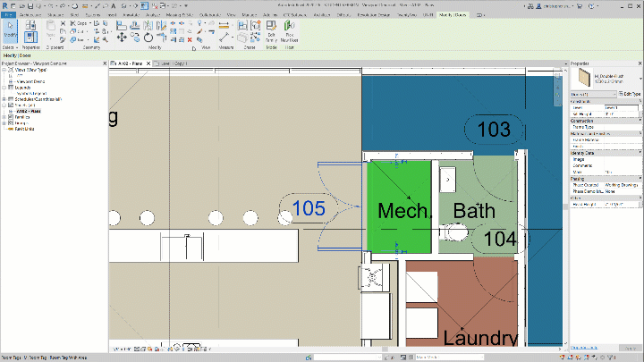Viewport: 644px width, 362px height.
Task: Select the Rotate tool
Action: click(148, 38)
